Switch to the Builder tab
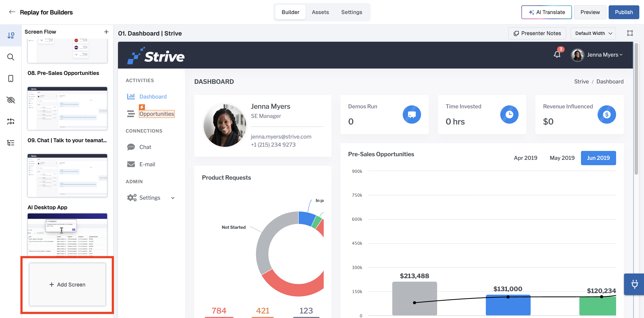Viewport: 644px width, 318px height. click(290, 12)
